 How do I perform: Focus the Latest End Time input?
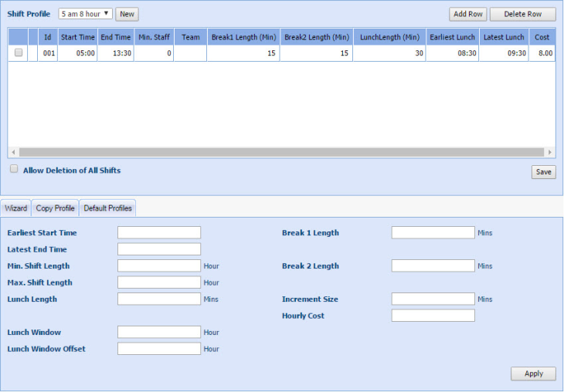coord(158,249)
